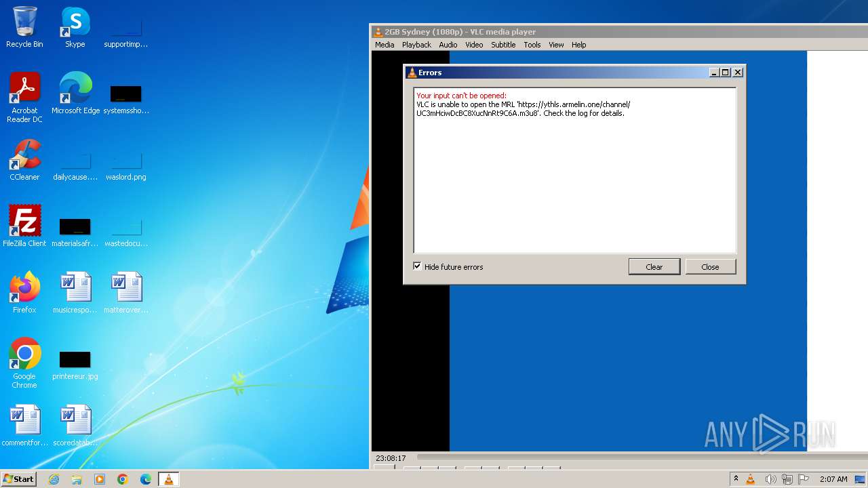Open VLC Video menu
Image resolution: width=868 pixels, height=488 pixels.
coord(474,45)
